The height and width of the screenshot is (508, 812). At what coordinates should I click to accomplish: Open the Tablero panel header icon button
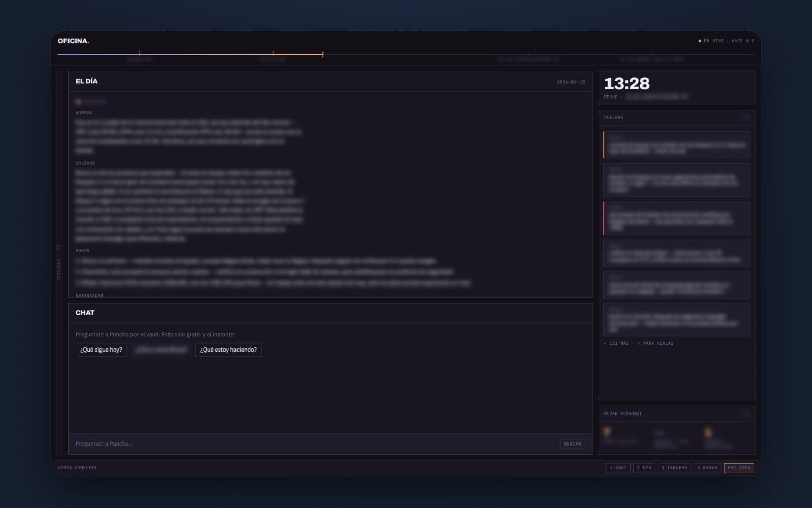coord(747,117)
